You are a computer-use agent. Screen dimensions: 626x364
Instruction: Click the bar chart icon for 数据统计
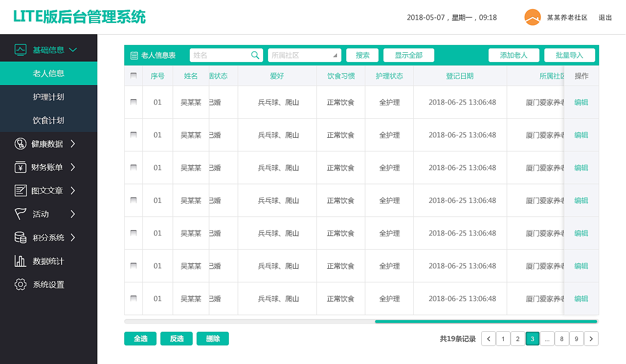[21, 261]
